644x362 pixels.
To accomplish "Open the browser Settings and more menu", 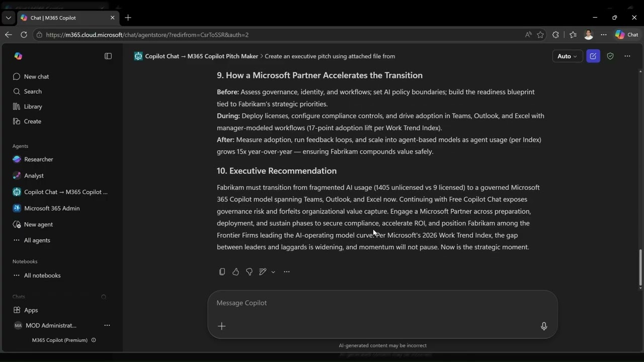I will click(604, 35).
